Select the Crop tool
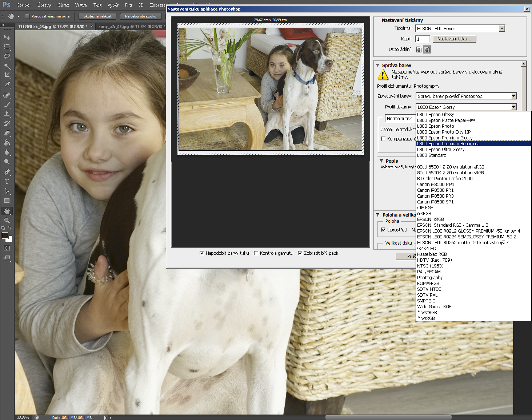 point(7,75)
